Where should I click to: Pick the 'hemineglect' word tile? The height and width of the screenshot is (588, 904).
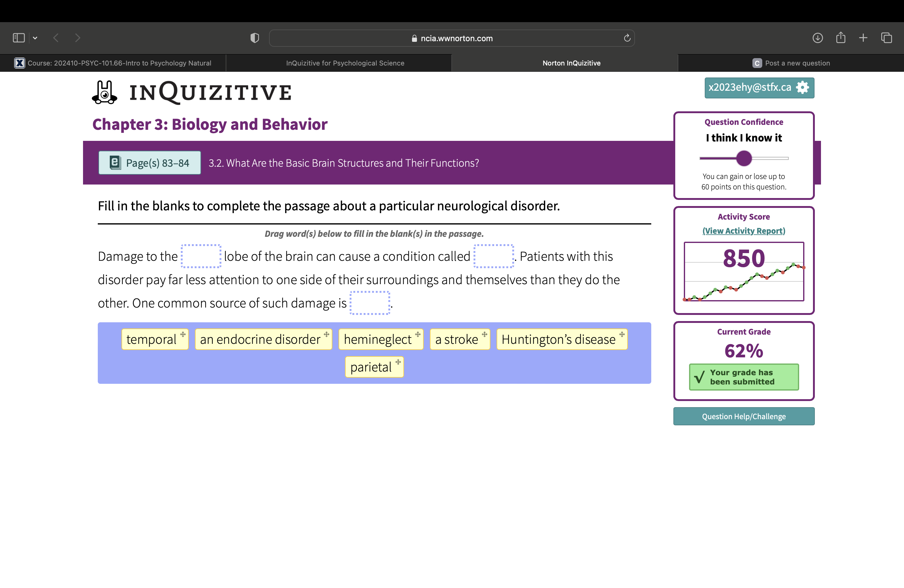pos(381,339)
